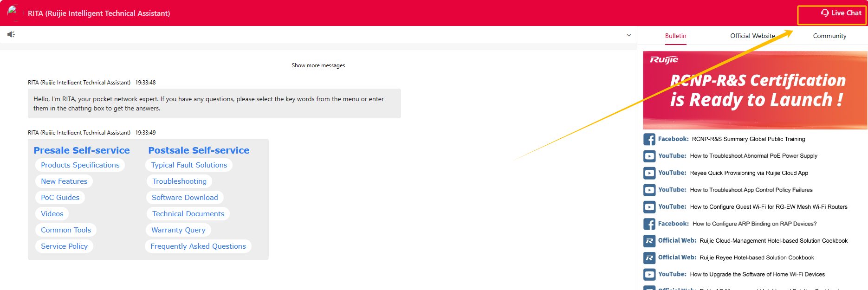Open Live Chat headset button
868x290 pixels.
[841, 13]
